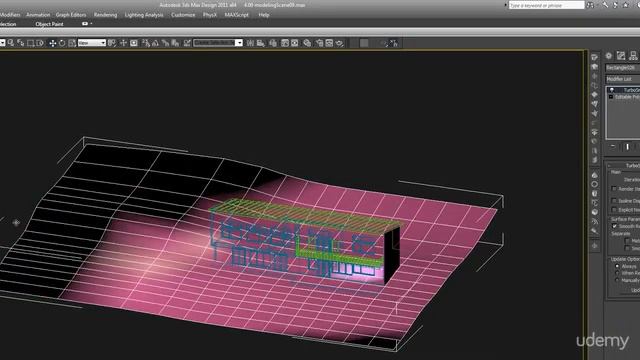This screenshot has height=360, width=640.
Task: Toggle TurboSmooth lightbulb in modifier stack
Action: tap(611, 90)
